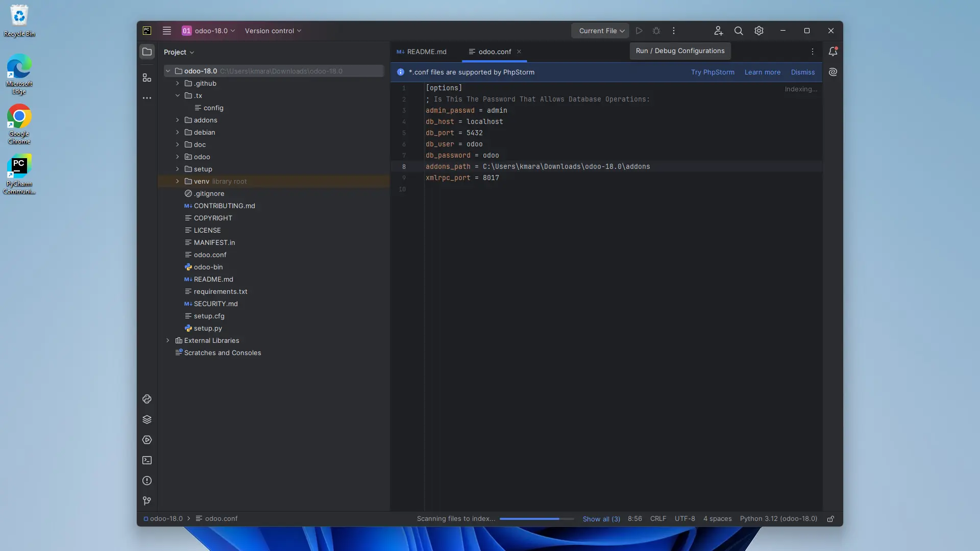Open the Current File run configuration dropdown
The width and height of the screenshot is (980, 551).
600,31
